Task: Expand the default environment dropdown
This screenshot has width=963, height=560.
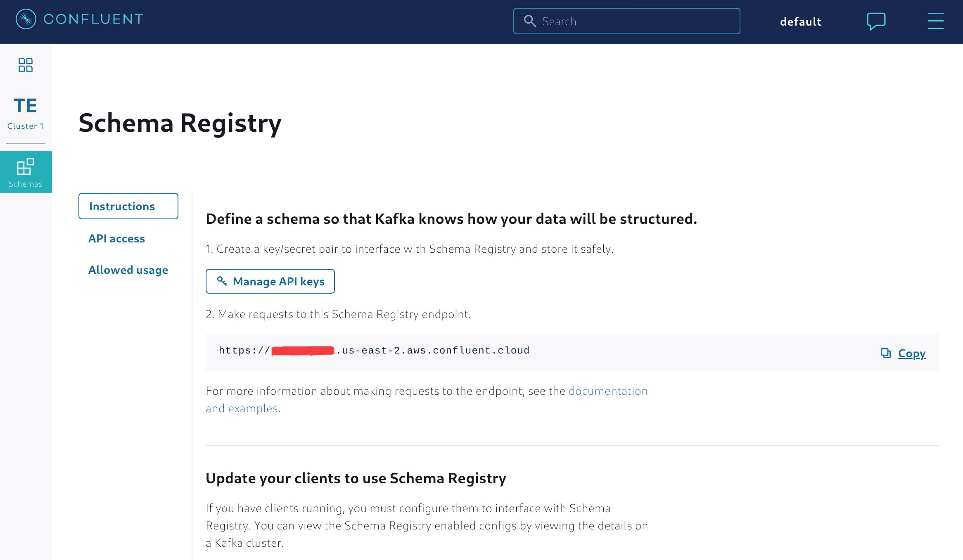Action: (800, 21)
